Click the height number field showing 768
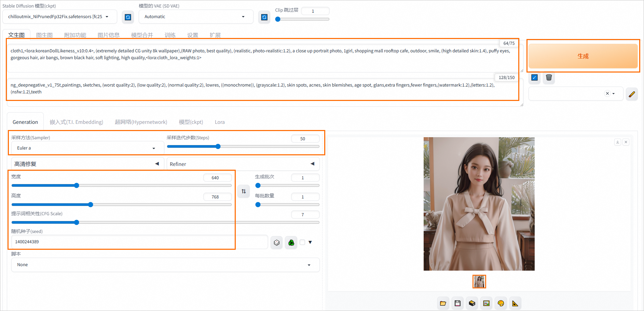644x311 pixels. tap(217, 197)
